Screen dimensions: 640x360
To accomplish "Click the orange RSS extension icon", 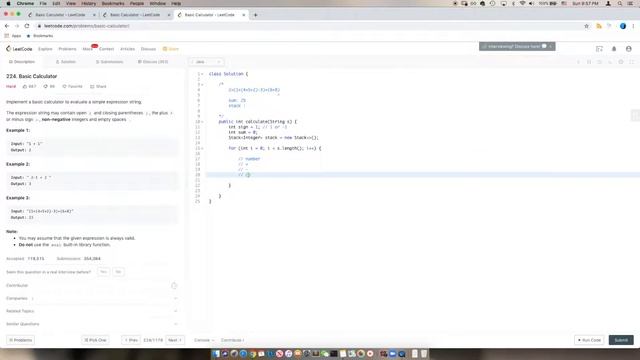I will (599, 26).
